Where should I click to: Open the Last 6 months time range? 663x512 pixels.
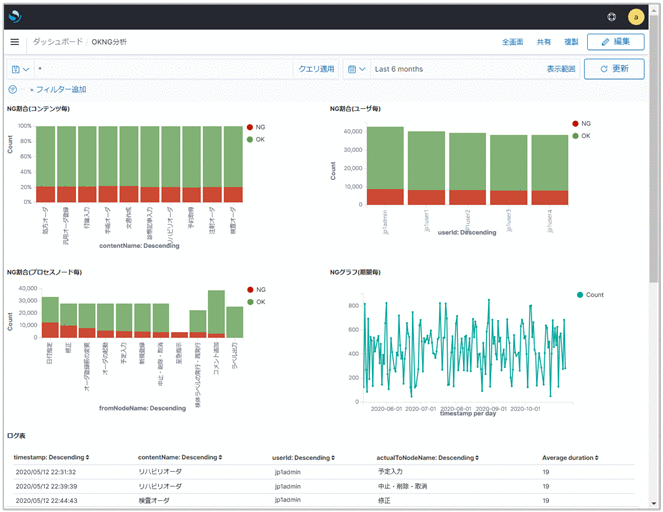(398, 69)
